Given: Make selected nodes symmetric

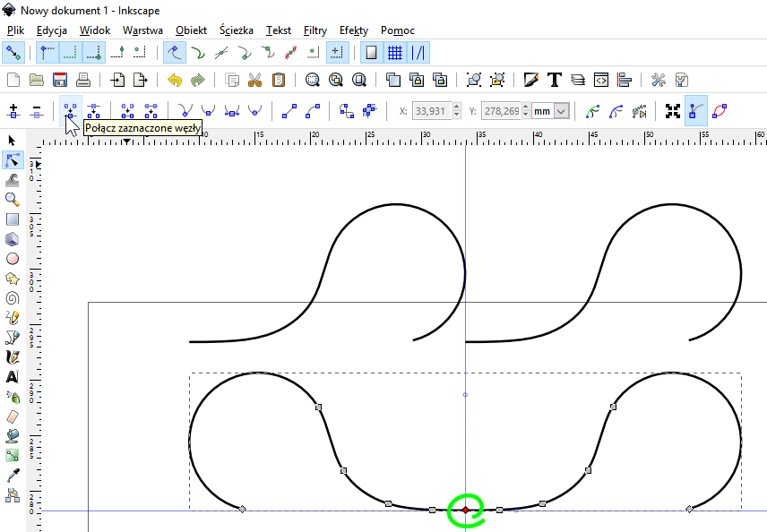Looking at the screenshot, I should click(231, 111).
